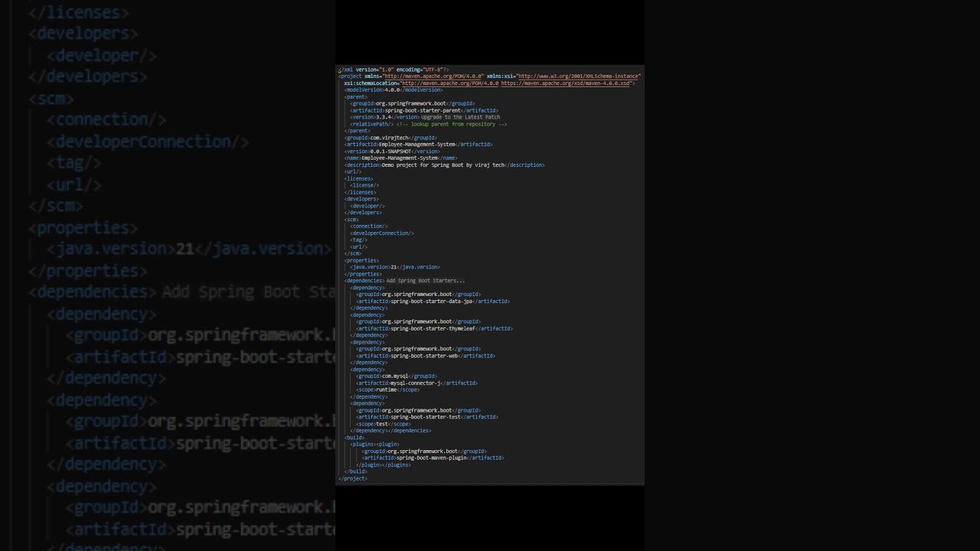The width and height of the screenshot is (980, 551).
Task: Click the Employee-Management-System artifactId line
Action: 418,145
